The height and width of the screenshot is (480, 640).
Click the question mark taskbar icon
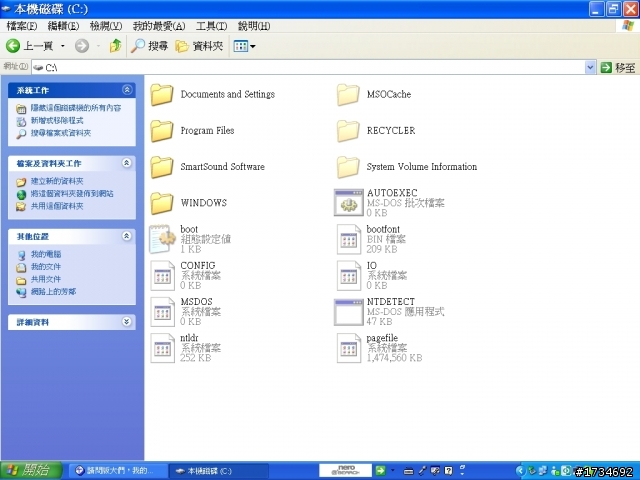coord(449,471)
